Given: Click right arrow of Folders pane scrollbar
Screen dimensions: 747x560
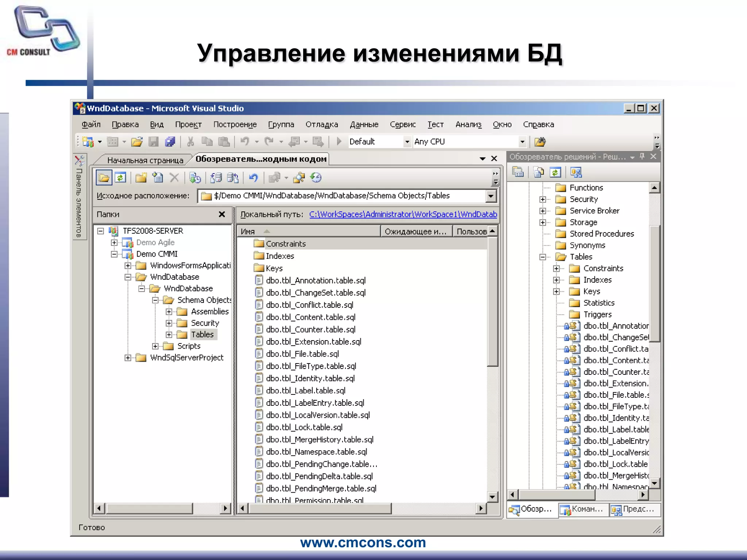Looking at the screenshot, I should (x=225, y=508).
